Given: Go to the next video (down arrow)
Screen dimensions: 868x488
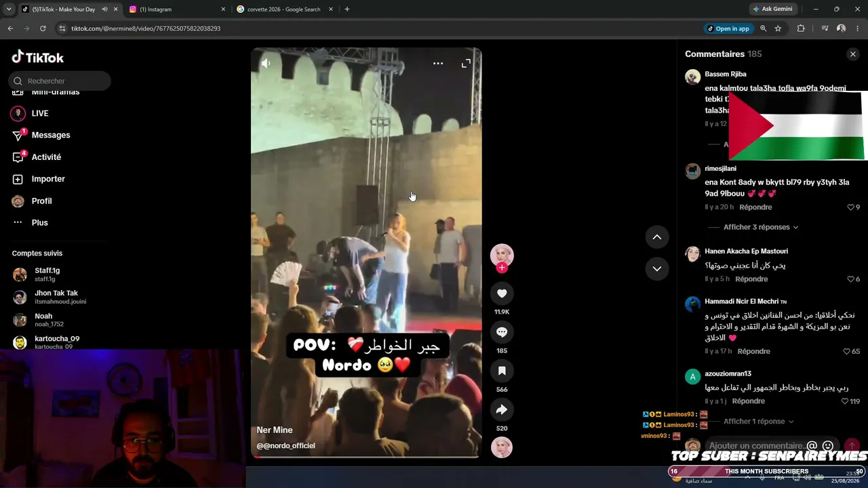Looking at the screenshot, I should [x=656, y=268].
